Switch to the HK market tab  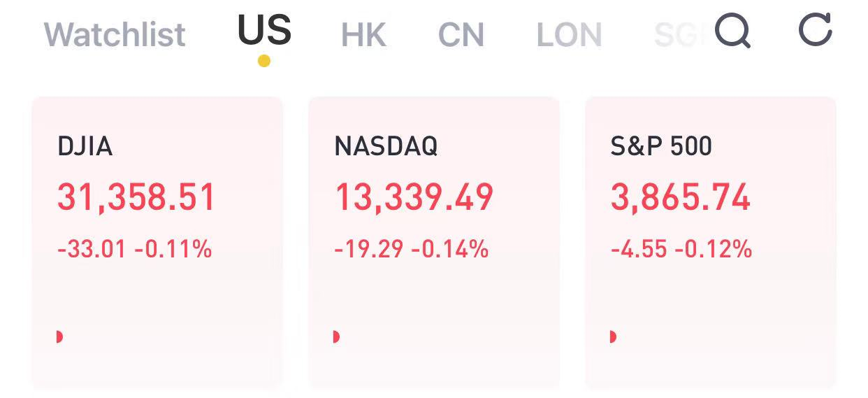pyautogui.click(x=363, y=34)
